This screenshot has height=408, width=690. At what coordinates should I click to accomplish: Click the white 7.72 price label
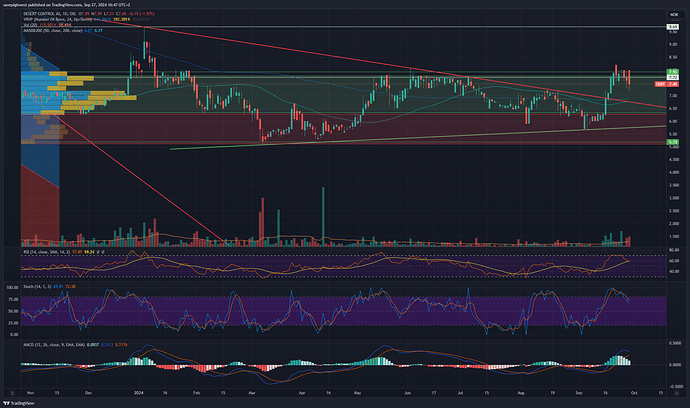click(673, 77)
